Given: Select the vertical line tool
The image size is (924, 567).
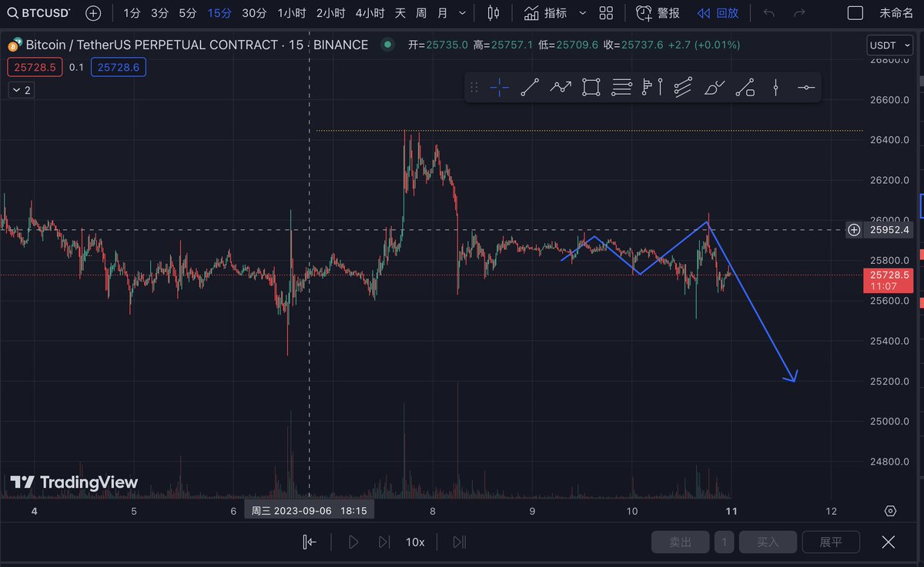Looking at the screenshot, I should click(775, 88).
